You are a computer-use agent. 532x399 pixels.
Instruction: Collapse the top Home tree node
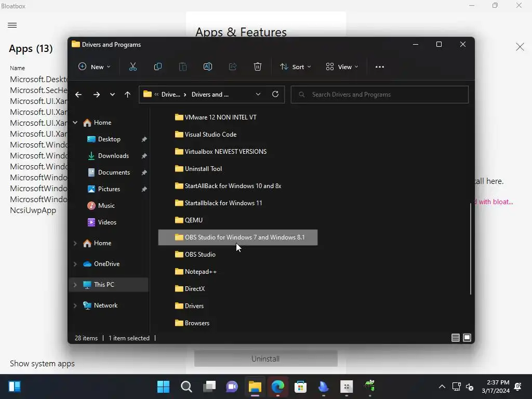pyautogui.click(x=75, y=123)
